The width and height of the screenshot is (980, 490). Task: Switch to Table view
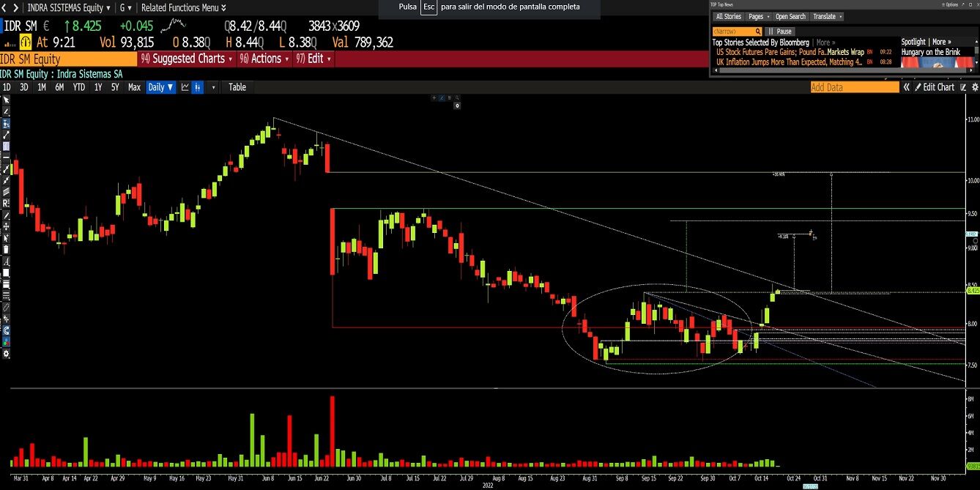(237, 87)
